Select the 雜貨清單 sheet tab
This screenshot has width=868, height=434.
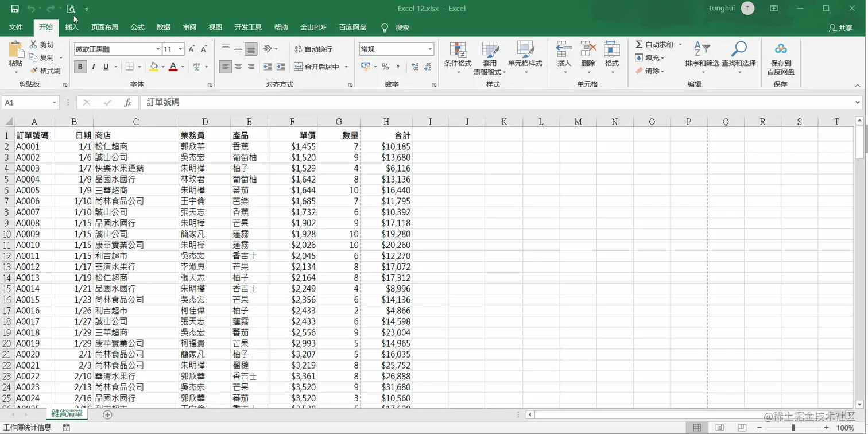click(x=67, y=413)
